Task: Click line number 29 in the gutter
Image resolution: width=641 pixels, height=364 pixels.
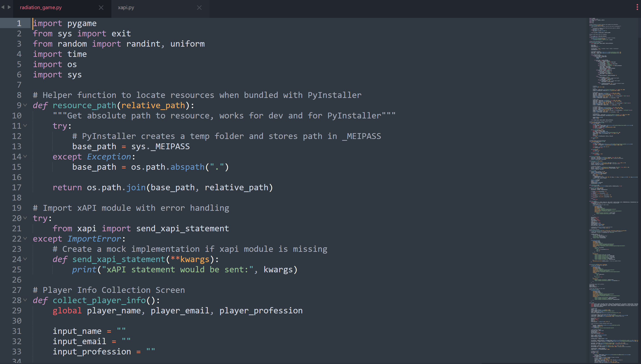Action: click(17, 310)
